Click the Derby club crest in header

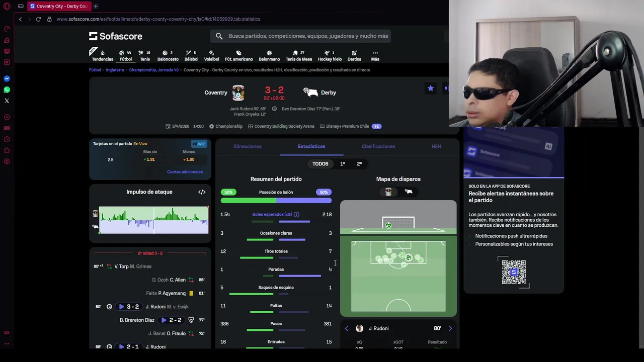pos(310,93)
